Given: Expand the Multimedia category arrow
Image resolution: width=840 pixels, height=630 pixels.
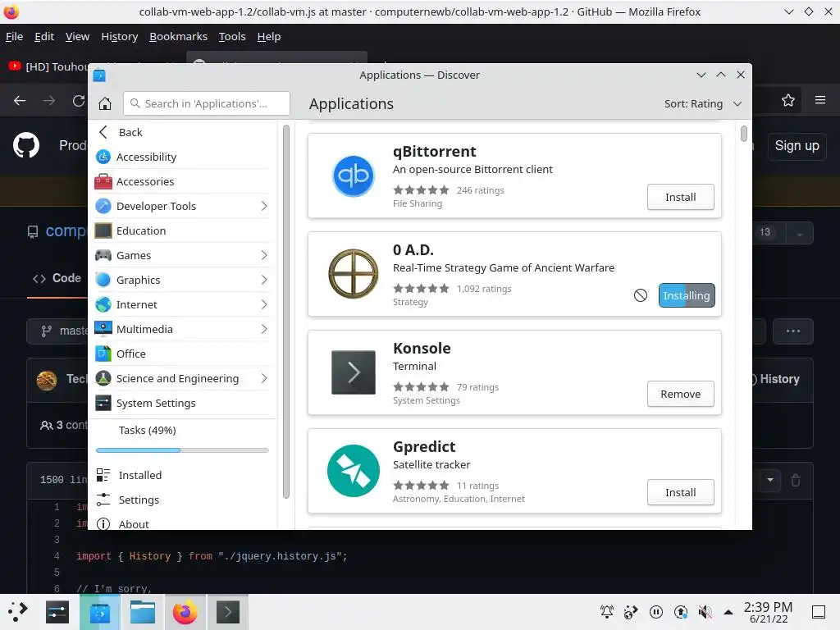Looking at the screenshot, I should tap(264, 329).
